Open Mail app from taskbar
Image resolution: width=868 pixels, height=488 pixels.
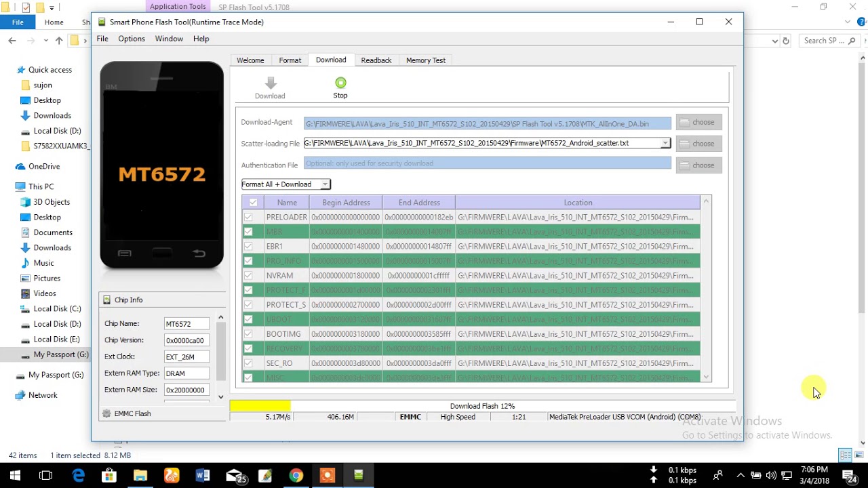[x=235, y=476]
